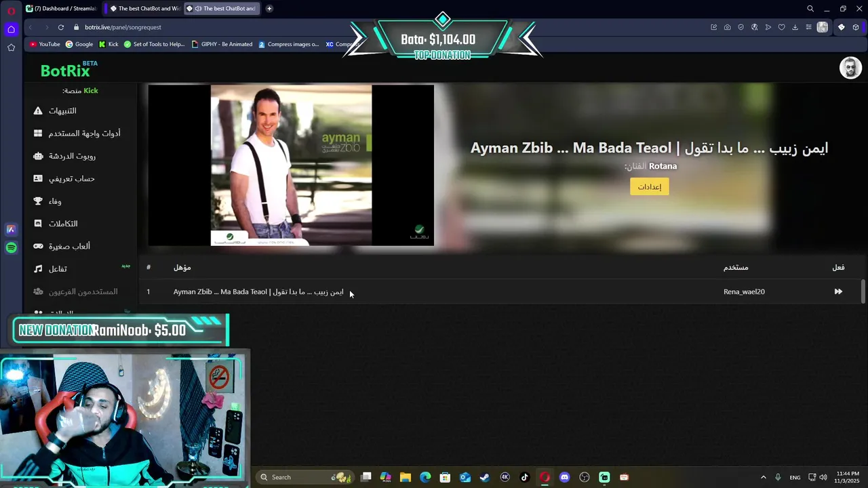Image resolution: width=868 pixels, height=488 pixels.
Task: Click the privacy shield toolbar icon
Action: tap(741, 27)
